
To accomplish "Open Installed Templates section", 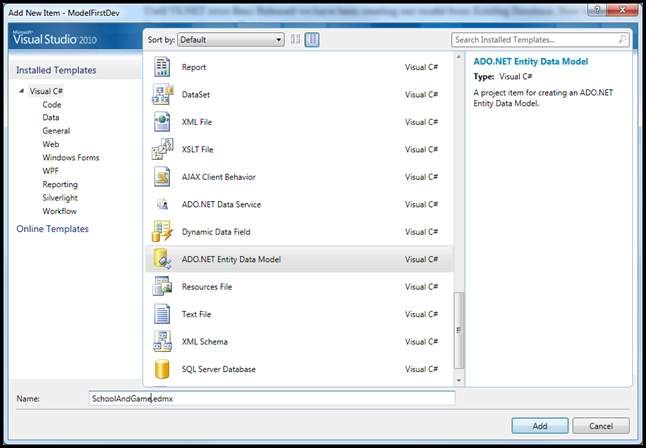I will (56, 70).
